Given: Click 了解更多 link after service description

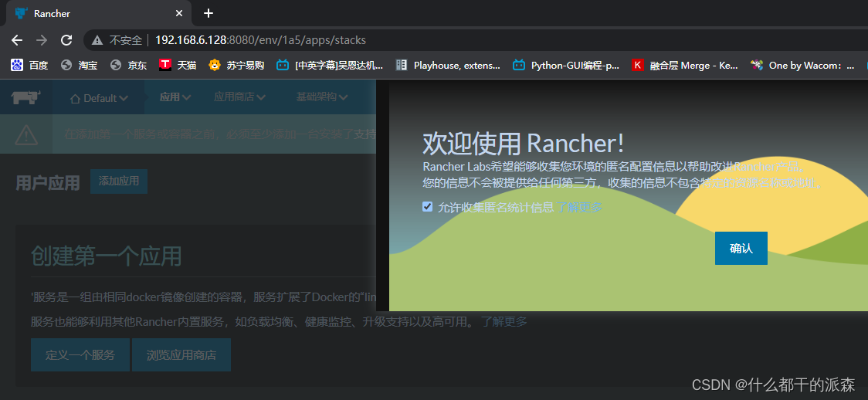Looking at the screenshot, I should point(504,321).
